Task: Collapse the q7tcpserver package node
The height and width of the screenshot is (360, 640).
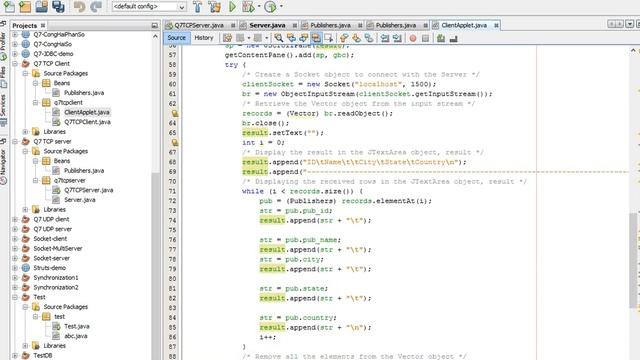Action: click(36, 180)
